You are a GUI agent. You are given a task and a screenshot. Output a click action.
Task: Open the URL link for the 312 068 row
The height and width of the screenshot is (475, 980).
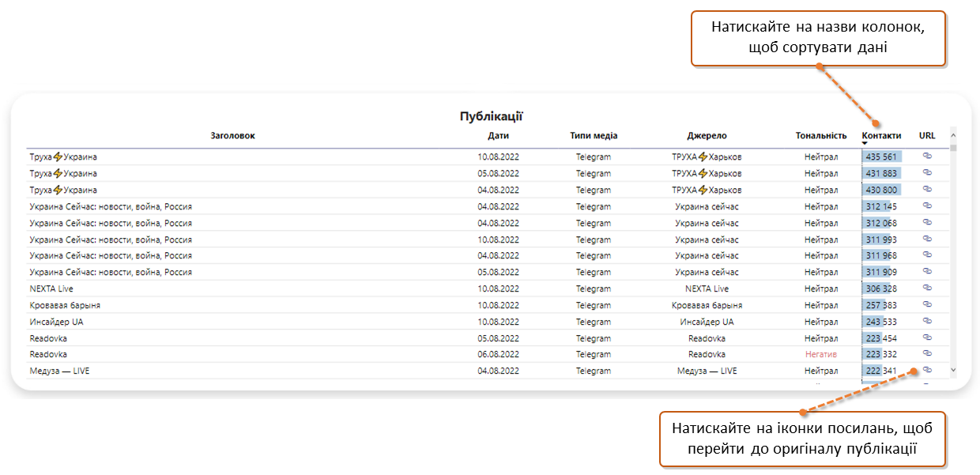click(927, 223)
